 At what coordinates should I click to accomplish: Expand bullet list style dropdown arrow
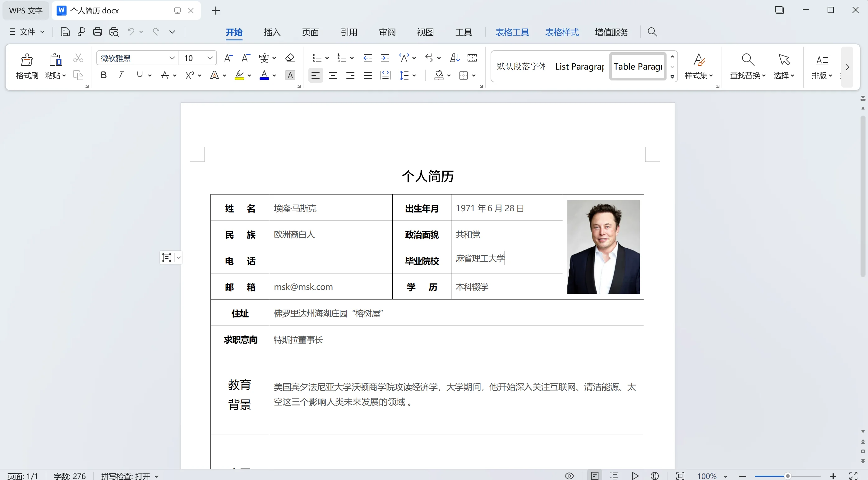pyautogui.click(x=327, y=58)
